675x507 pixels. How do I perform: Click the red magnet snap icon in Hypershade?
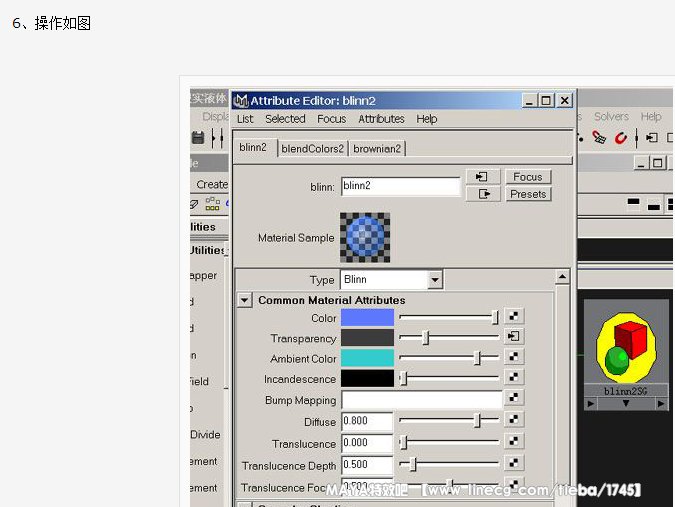[620, 138]
